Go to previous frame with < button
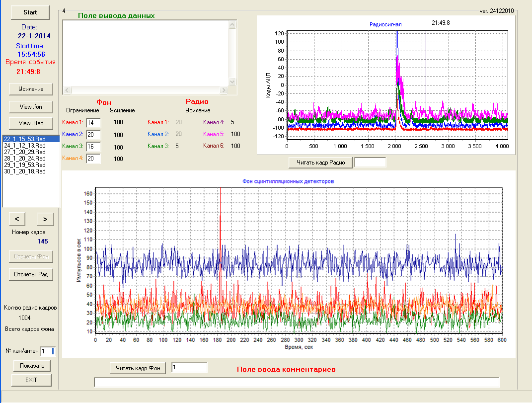The image size is (532, 403). tap(17, 219)
